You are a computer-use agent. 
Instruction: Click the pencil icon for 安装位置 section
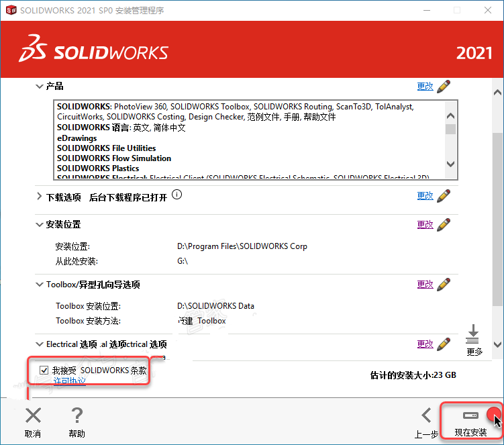444,225
